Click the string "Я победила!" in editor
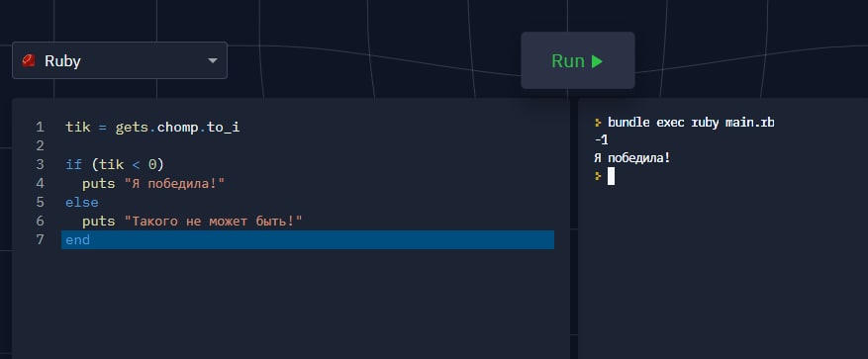Image resolution: width=868 pixels, height=359 pixels. (x=174, y=184)
